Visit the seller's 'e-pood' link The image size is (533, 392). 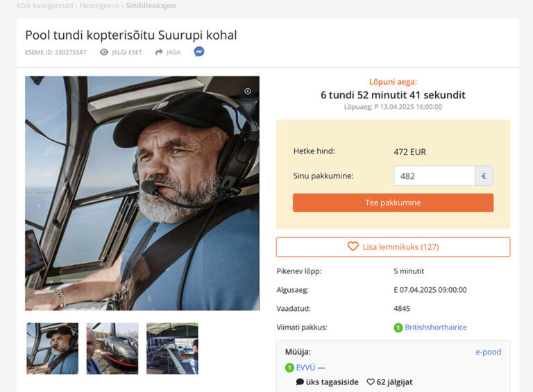488,352
